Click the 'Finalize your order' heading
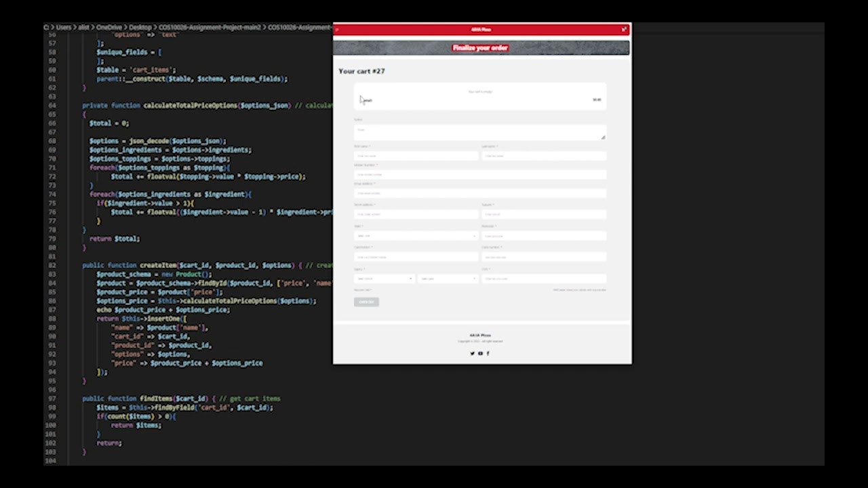The image size is (868, 488). click(480, 48)
